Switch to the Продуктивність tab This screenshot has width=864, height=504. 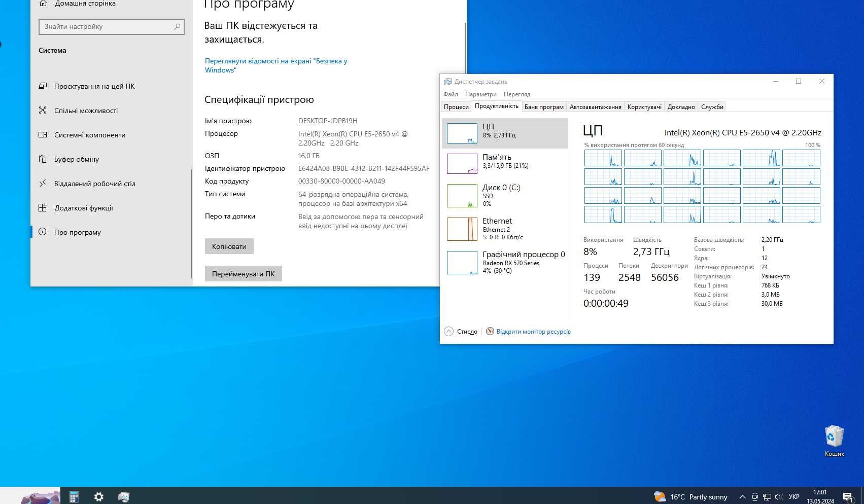[x=496, y=106]
